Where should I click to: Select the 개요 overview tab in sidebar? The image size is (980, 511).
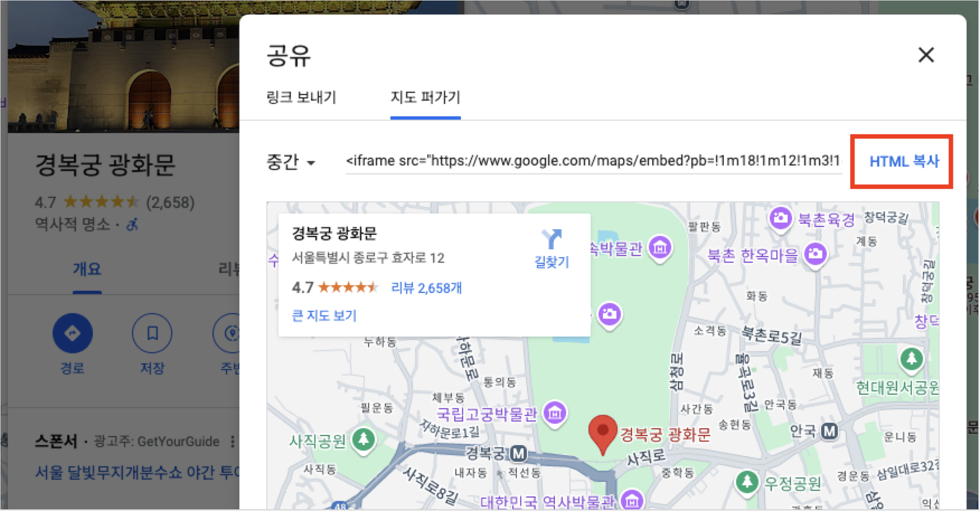point(87,269)
